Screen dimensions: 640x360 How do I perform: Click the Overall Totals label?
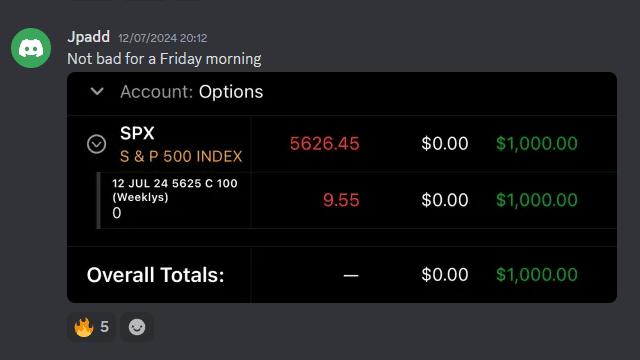(x=156, y=275)
